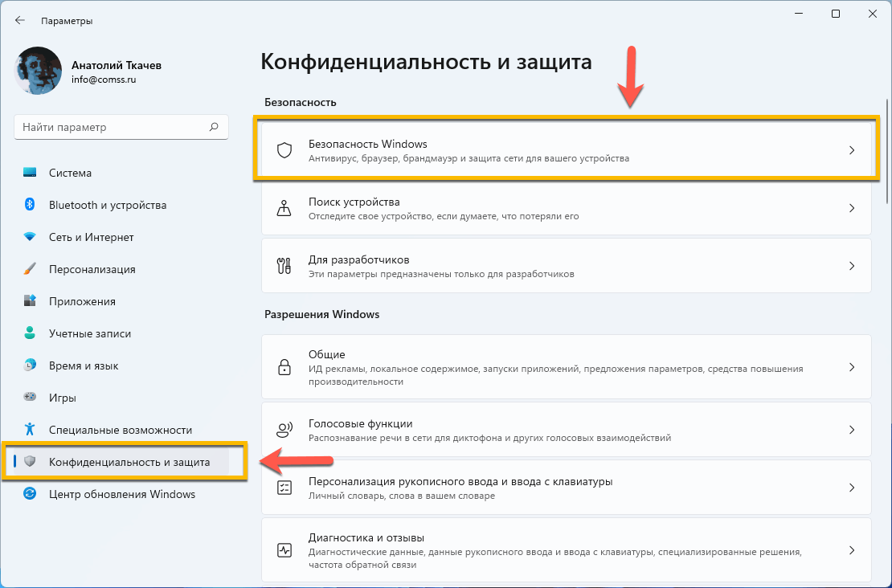Viewport: 892px width, 588px height.
Task: Click the Время и язык clock icon
Action: [30, 365]
